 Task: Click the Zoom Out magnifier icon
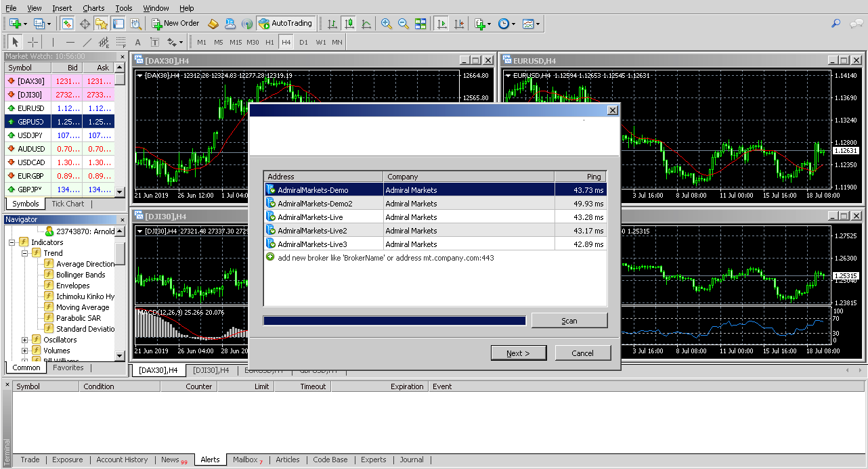click(404, 24)
